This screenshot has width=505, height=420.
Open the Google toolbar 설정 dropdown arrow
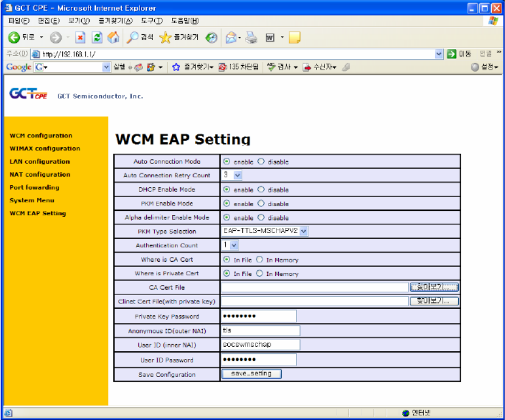click(496, 67)
